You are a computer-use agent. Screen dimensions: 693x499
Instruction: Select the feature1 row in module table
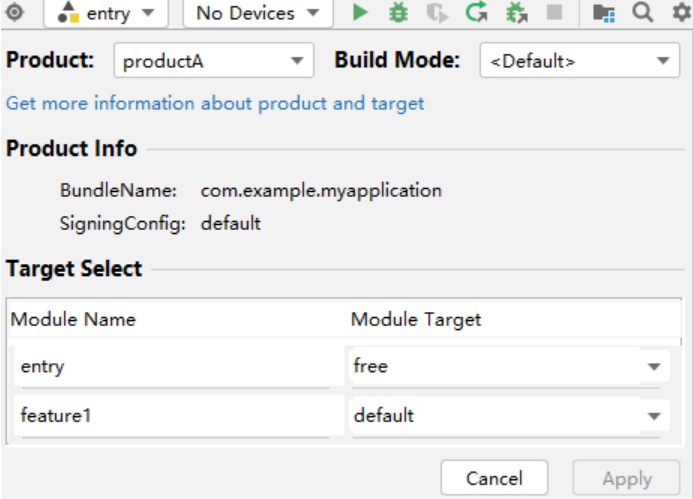tap(179, 415)
